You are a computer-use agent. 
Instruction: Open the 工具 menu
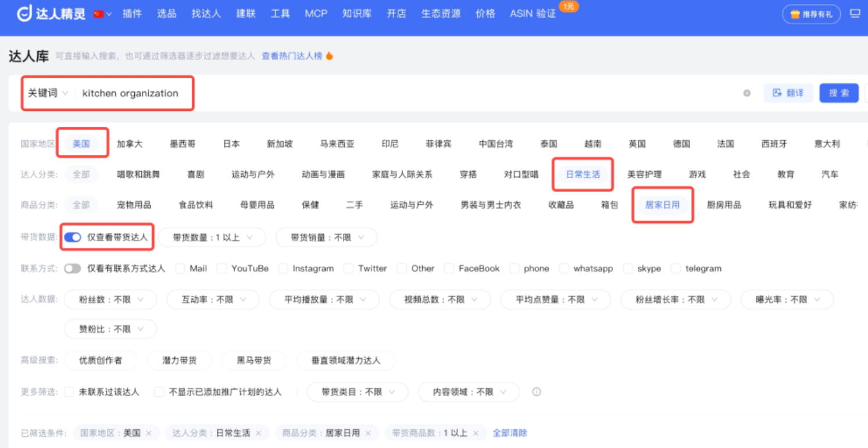tap(280, 13)
